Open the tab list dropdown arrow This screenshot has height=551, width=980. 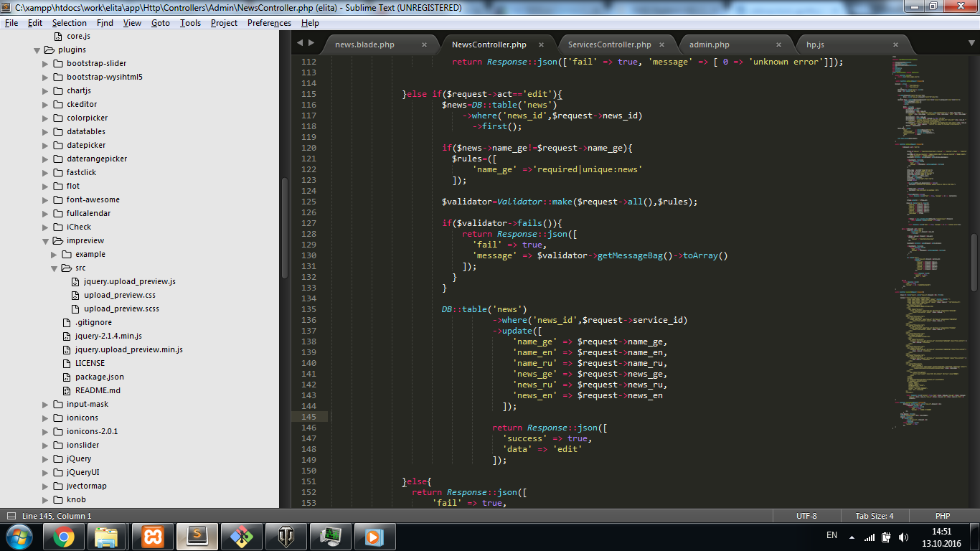(x=971, y=44)
